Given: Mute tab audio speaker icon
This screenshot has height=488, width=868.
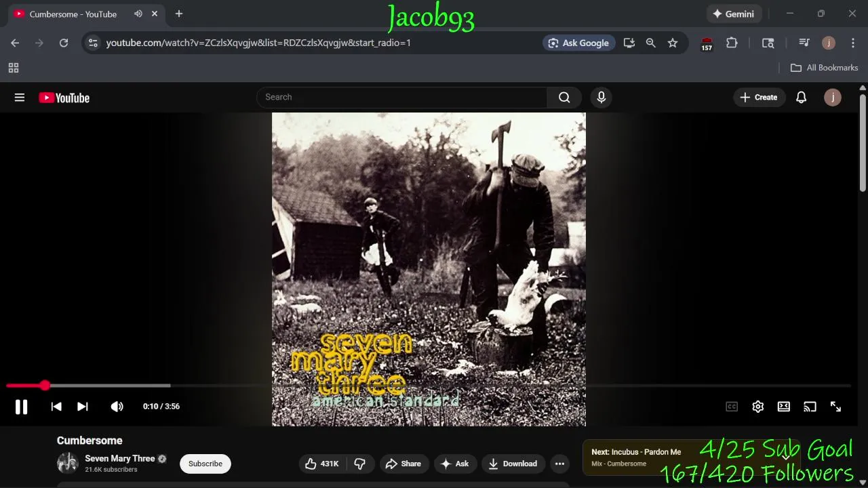Looking at the screenshot, I should [138, 14].
